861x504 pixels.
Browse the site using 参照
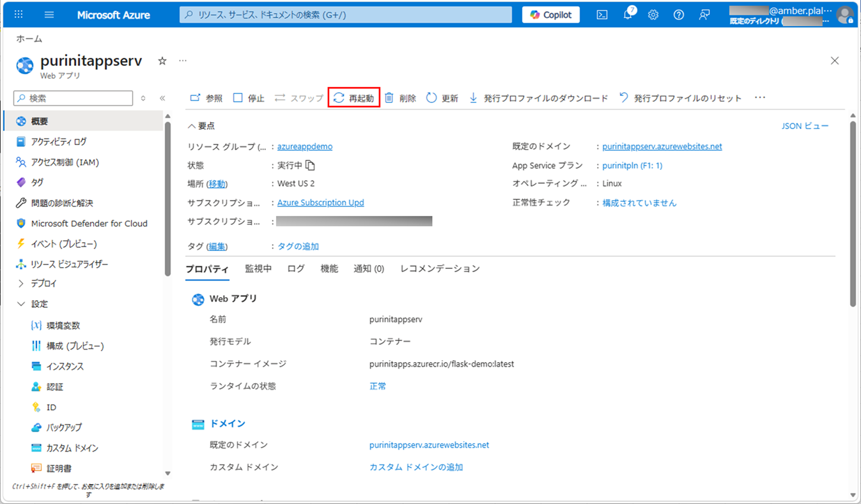206,98
